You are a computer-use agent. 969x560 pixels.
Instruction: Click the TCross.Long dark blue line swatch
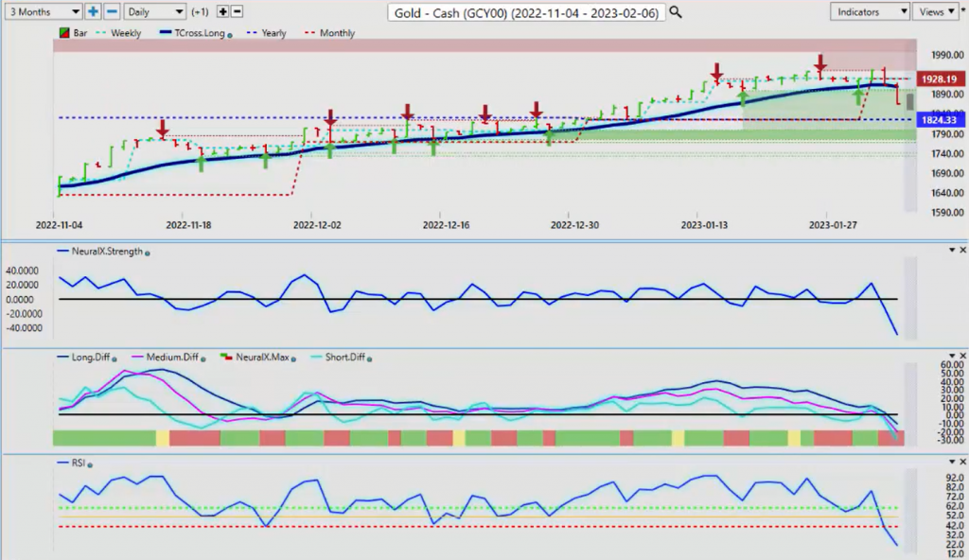[x=165, y=33]
